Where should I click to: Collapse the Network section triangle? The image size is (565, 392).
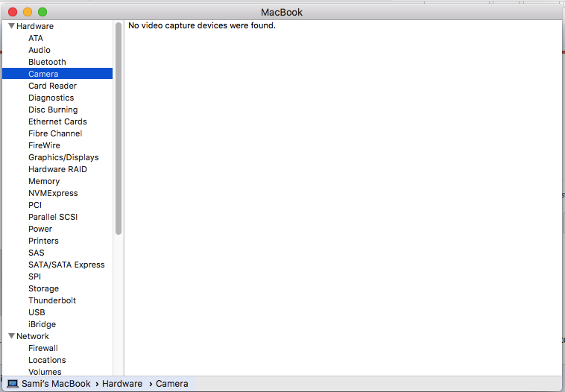pos(11,336)
